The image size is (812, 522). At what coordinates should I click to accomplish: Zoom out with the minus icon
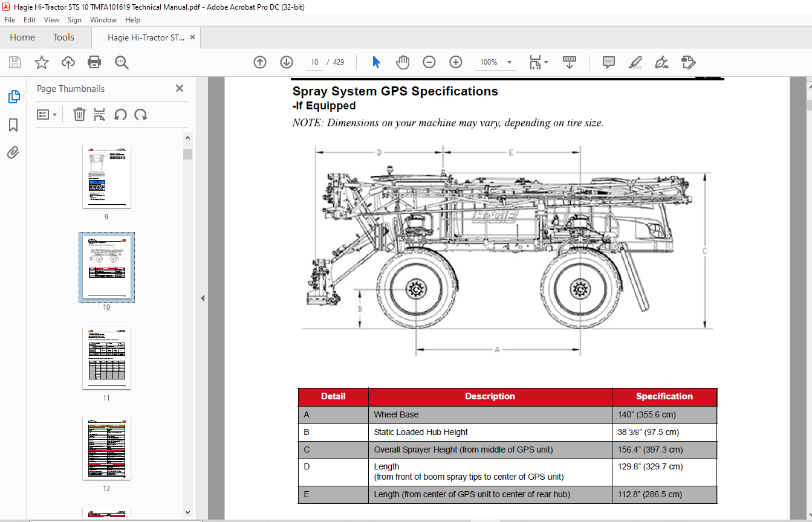(429, 62)
